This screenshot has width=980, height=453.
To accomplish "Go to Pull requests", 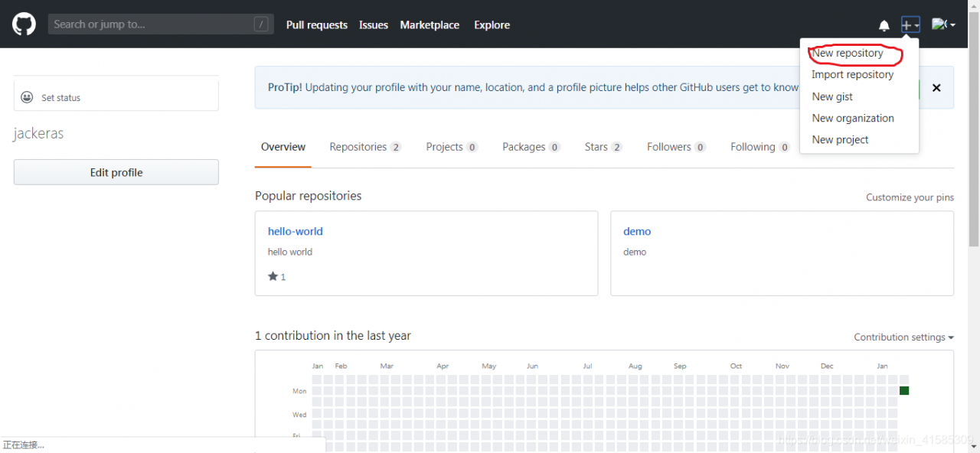I will (317, 25).
